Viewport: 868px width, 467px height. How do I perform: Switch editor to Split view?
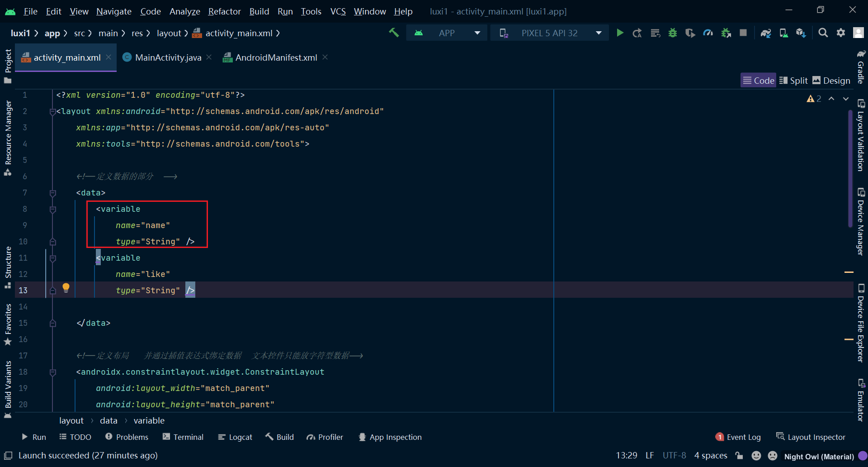(793, 81)
